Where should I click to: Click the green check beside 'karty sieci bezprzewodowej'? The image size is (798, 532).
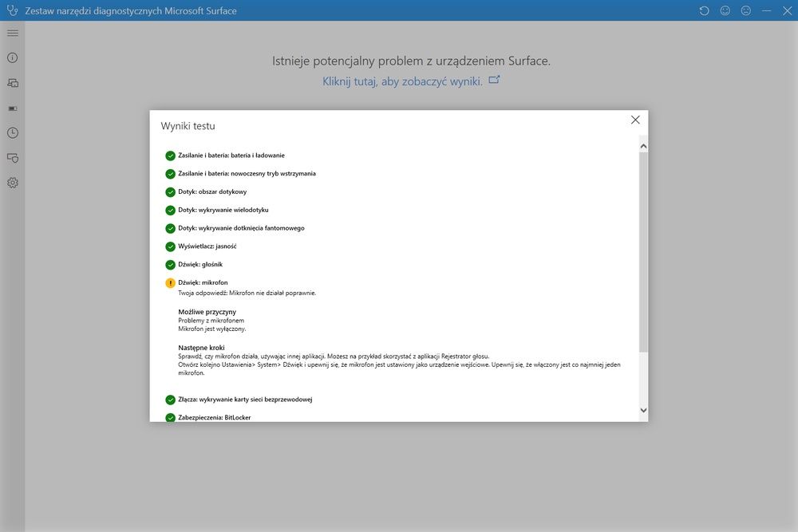coord(171,400)
